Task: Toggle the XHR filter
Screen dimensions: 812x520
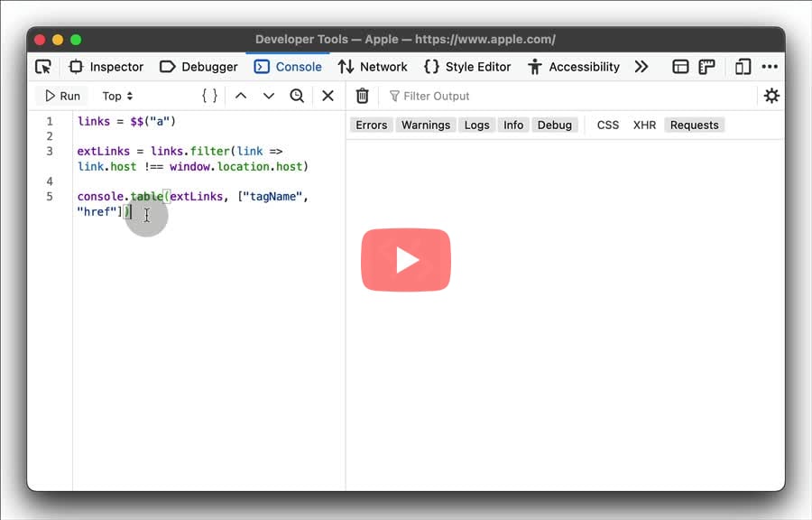Action: (x=644, y=125)
